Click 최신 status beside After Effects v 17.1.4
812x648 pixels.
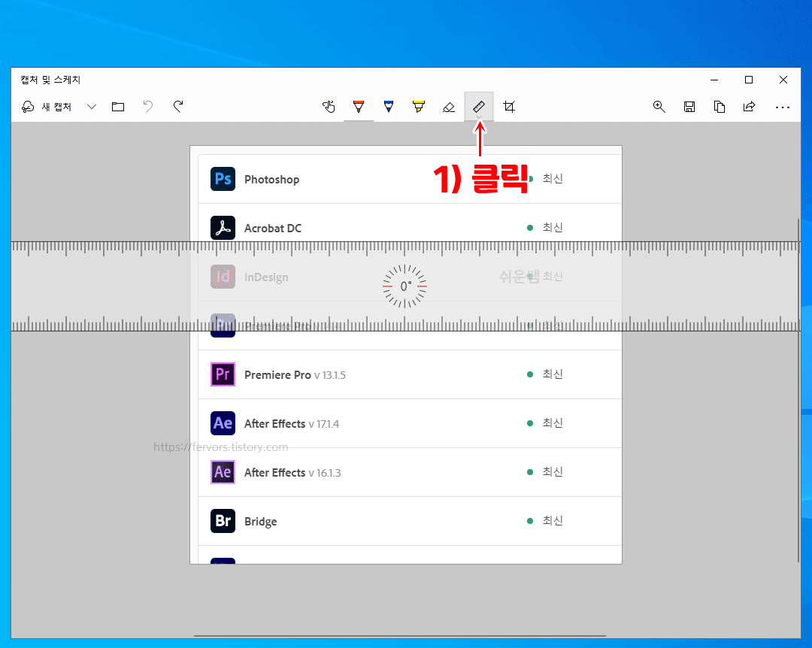pos(553,422)
